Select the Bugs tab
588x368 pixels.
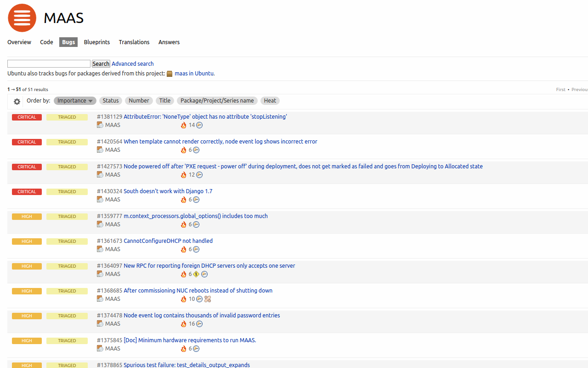point(68,42)
